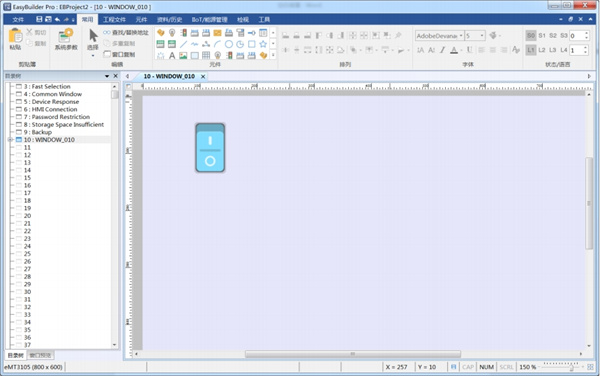This screenshot has width=600, height=376.
Task: Open the directory tree panel options arrow
Action: [107, 76]
